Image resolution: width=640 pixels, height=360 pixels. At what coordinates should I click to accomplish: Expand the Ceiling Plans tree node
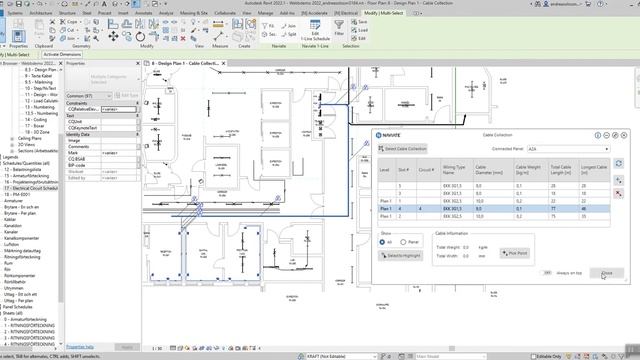(12, 139)
